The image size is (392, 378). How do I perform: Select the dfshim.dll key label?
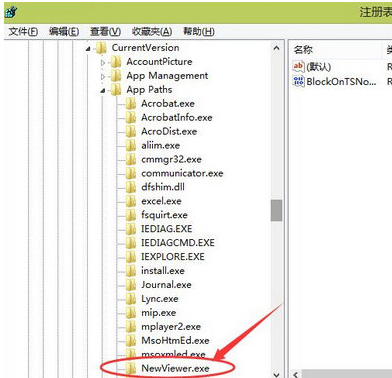[163, 187]
